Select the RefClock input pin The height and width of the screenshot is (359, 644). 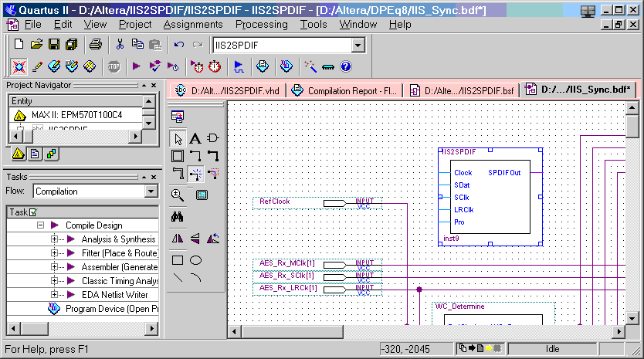click(317, 203)
